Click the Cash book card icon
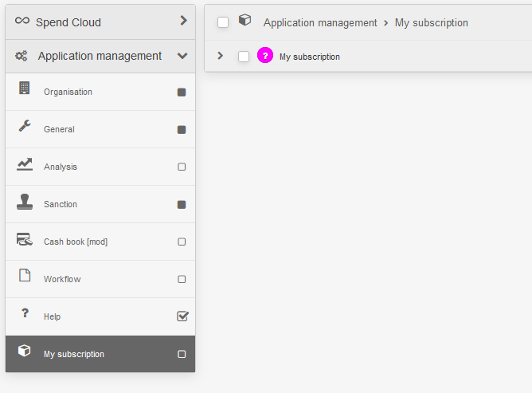 pos(25,239)
